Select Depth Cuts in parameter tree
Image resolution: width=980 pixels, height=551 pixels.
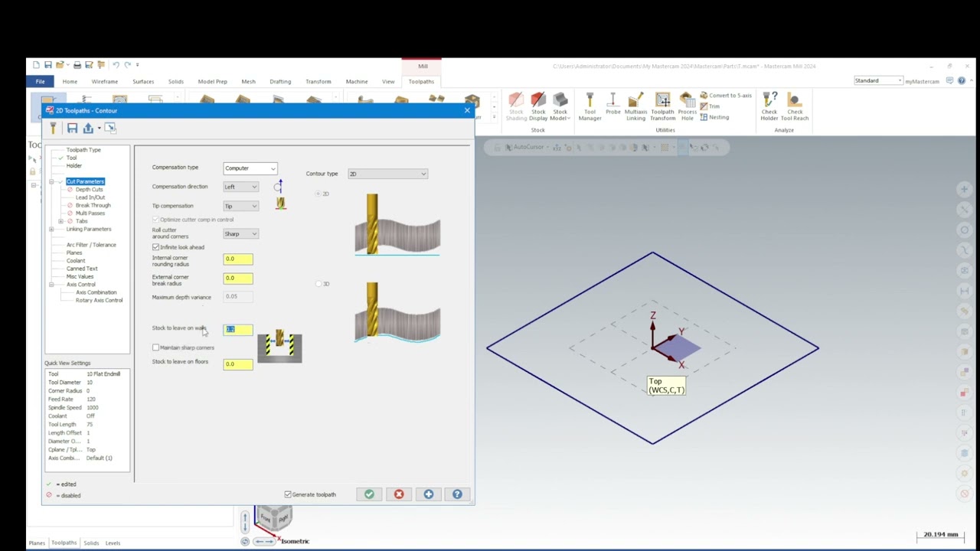click(x=89, y=189)
